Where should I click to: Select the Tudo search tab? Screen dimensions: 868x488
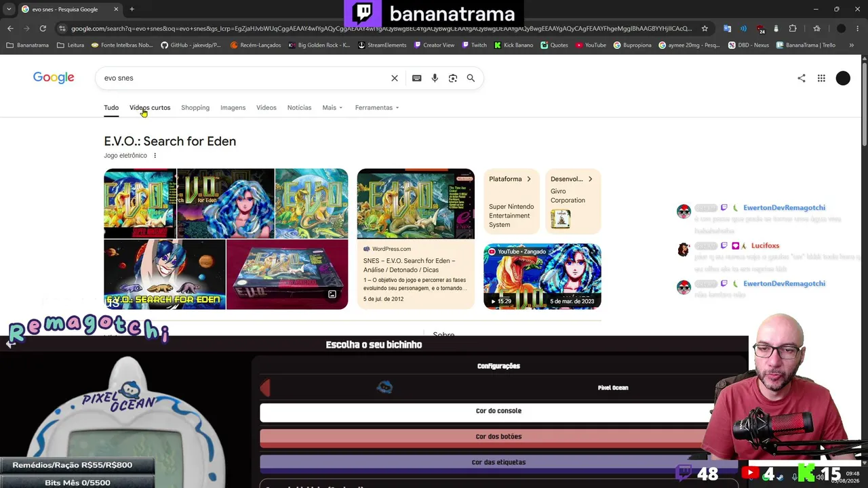[111, 108]
